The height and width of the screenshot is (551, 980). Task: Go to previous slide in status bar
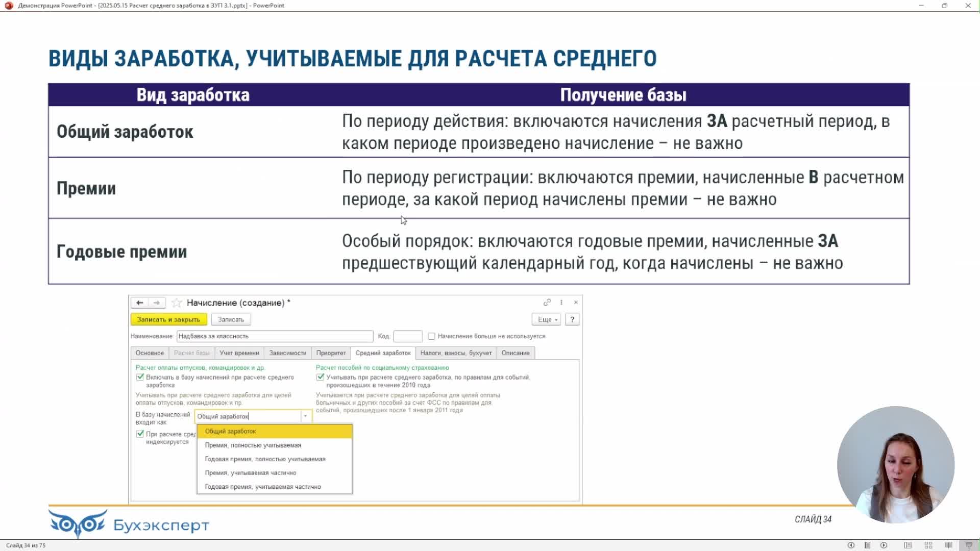(851, 545)
